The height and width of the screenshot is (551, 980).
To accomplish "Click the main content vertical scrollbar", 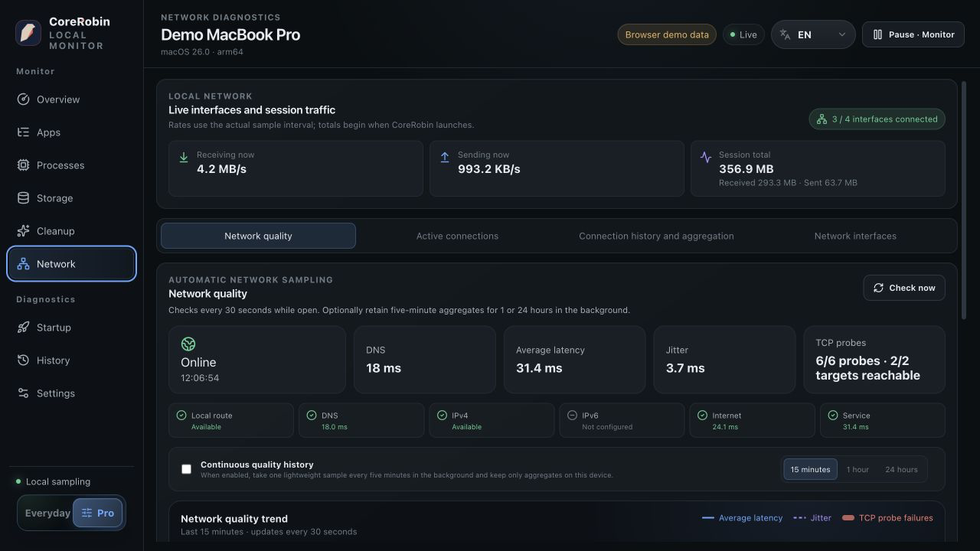I will [964, 201].
